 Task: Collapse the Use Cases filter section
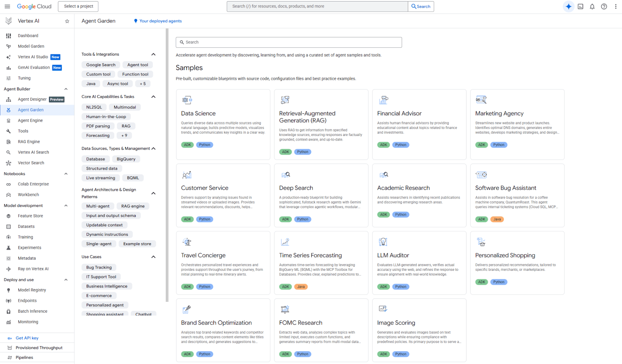(154, 257)
